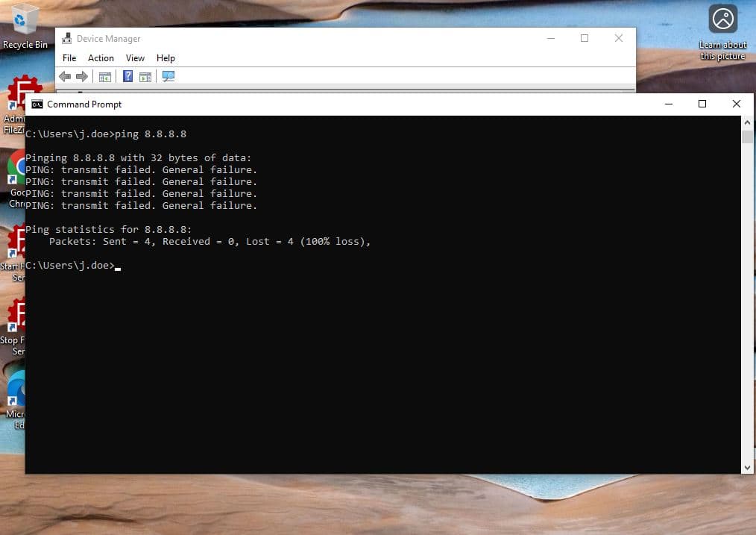756x535 pixels.
Task: Minimize the Device Manager window
Action: [x=550, y=39]
